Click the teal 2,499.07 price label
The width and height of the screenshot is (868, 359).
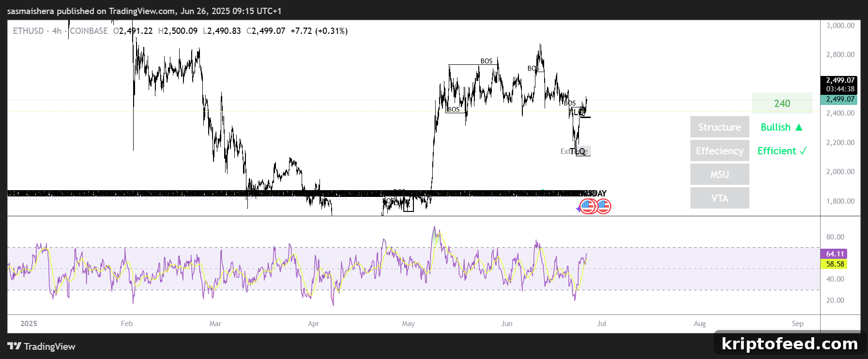pyautogui.click(x=840, y=99)
